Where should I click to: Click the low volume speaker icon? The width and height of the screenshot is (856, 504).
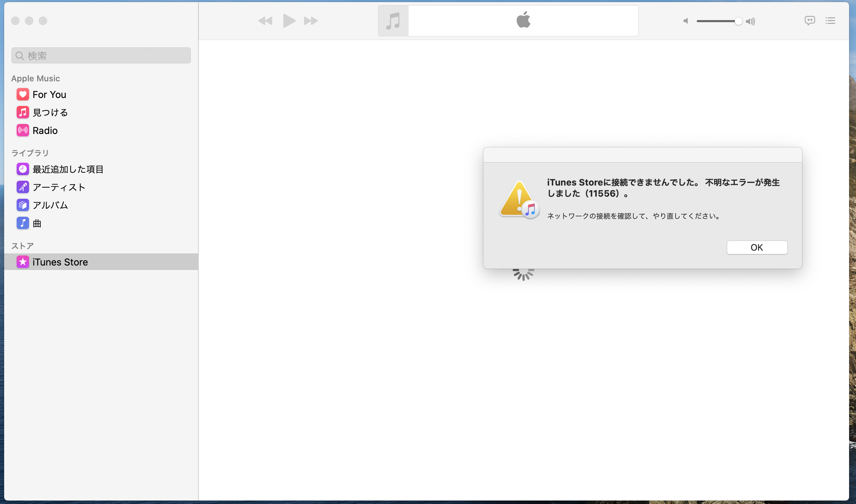[x=685, y=21]
